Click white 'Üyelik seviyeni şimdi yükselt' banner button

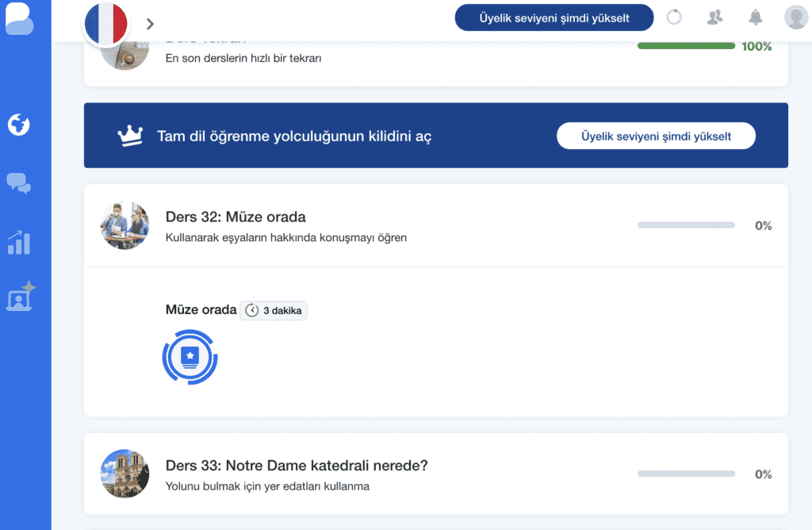pyautogui.click(x=656, y=136)
